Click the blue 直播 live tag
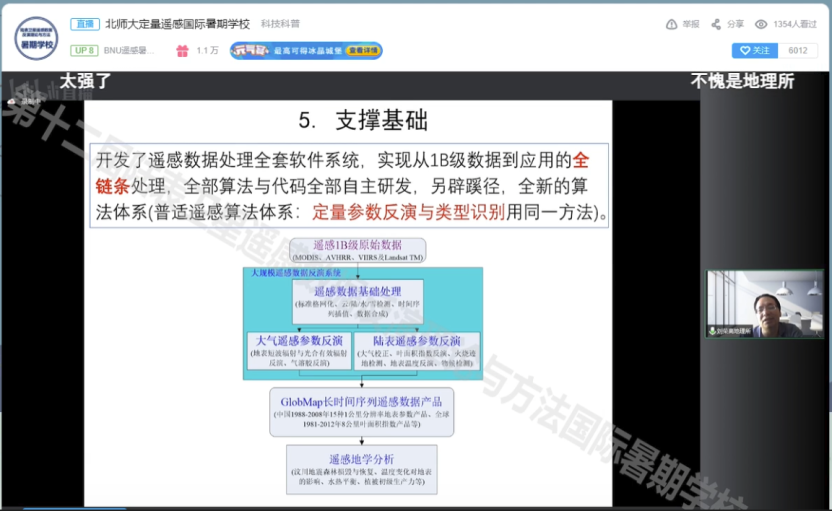Viewport: 833px width, 512px height. [84, 24]
